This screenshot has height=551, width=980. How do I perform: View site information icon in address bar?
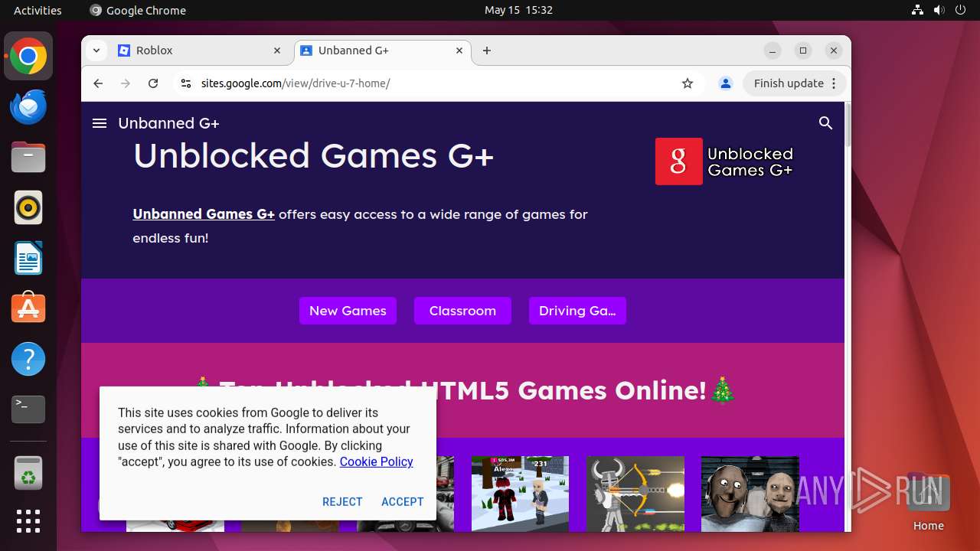[x=185, y=83]
